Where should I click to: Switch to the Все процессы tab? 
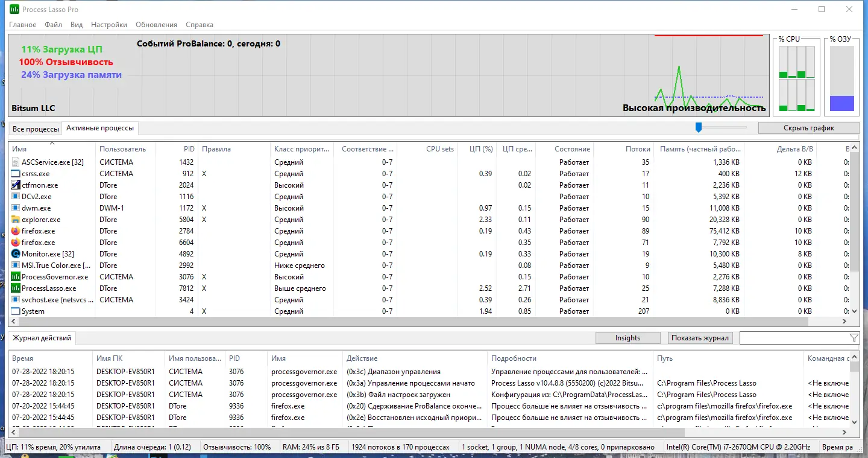click(36, 129)
